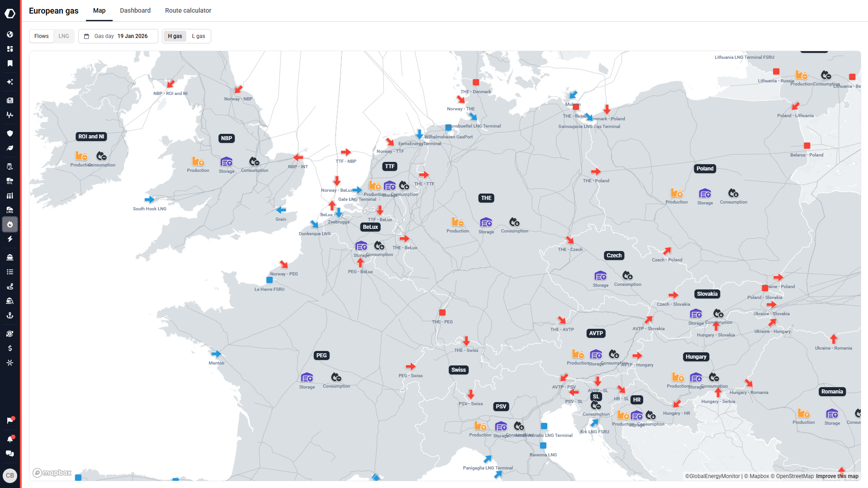Click the AI sparkles icon in sidebar
Image resolution: width=868 pixels, height=488 pixels.
pos(10,81)
